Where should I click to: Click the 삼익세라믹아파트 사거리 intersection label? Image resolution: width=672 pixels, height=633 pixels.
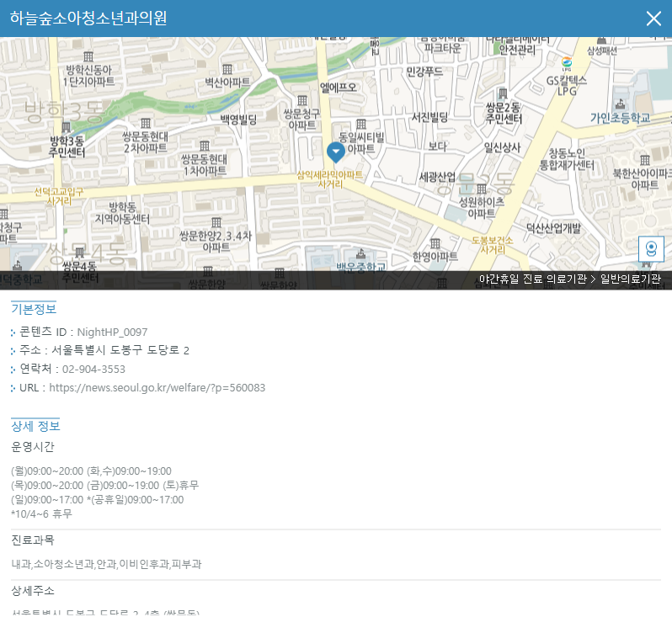coord(329,179)
